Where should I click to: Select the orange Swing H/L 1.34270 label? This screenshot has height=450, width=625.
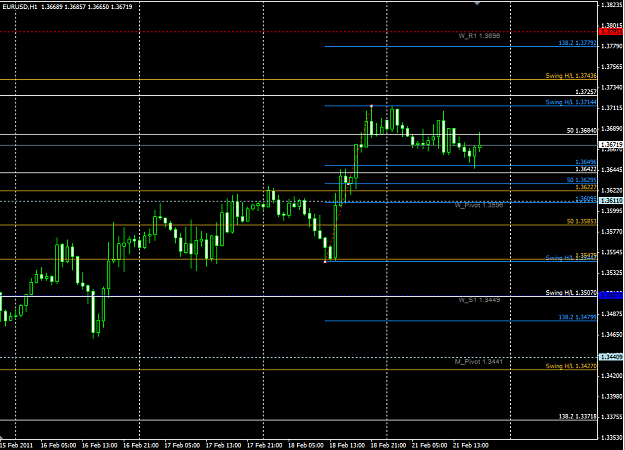571,366
